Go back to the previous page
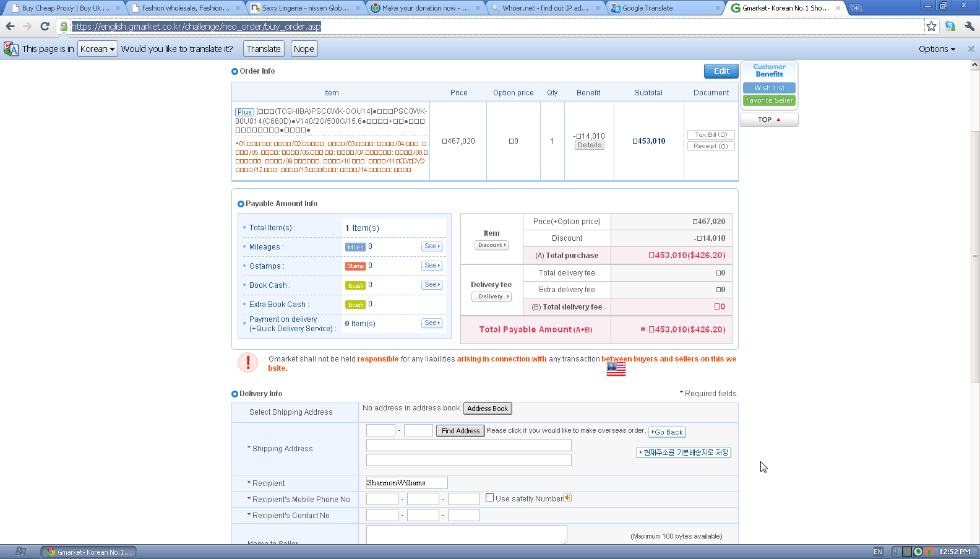This screenshot has height=559, width=980. point(10,26)
